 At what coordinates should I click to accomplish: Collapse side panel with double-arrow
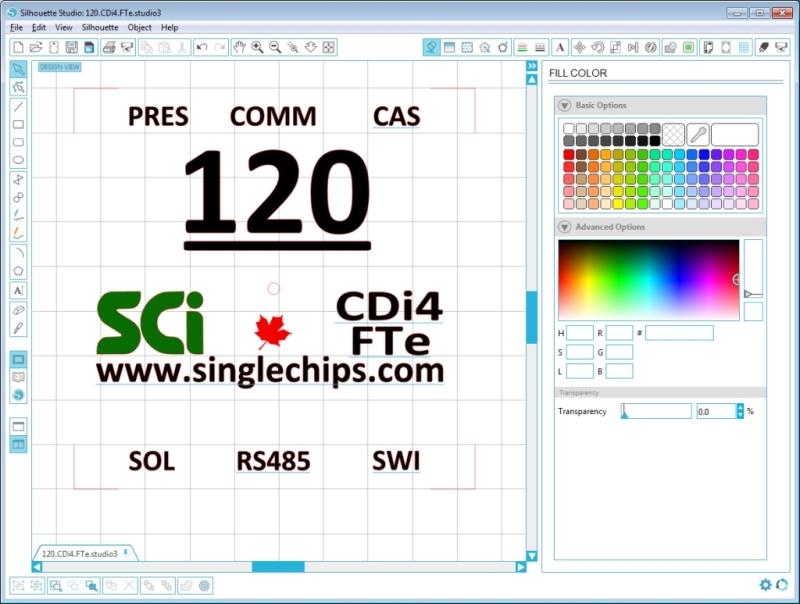[532, 66]
